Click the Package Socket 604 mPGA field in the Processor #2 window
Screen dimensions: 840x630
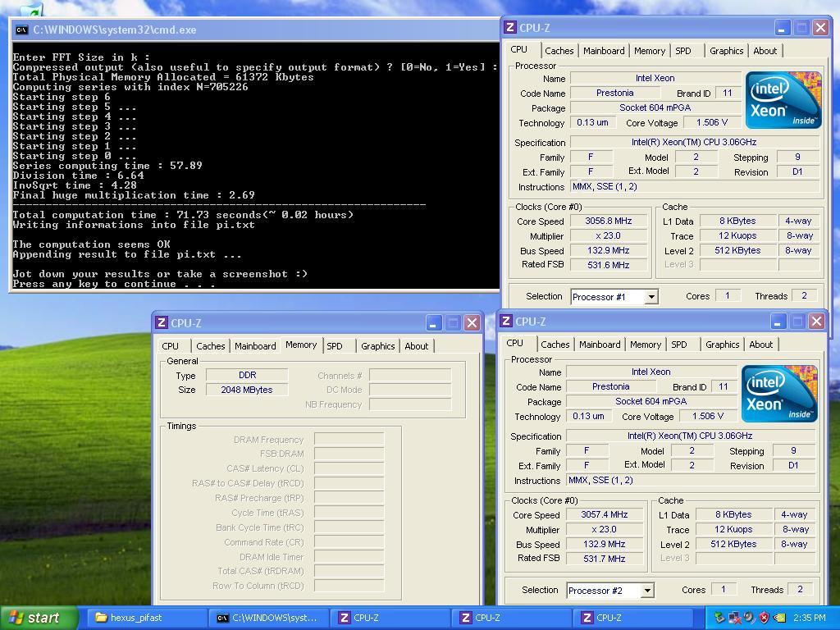pyautogui.click(x=651, y=400)
